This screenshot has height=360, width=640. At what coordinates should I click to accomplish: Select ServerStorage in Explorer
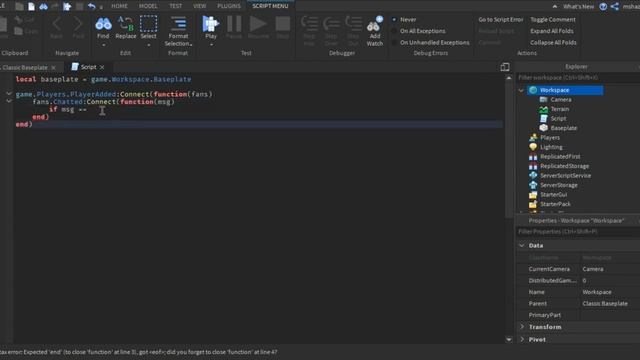tap(559, 185)
